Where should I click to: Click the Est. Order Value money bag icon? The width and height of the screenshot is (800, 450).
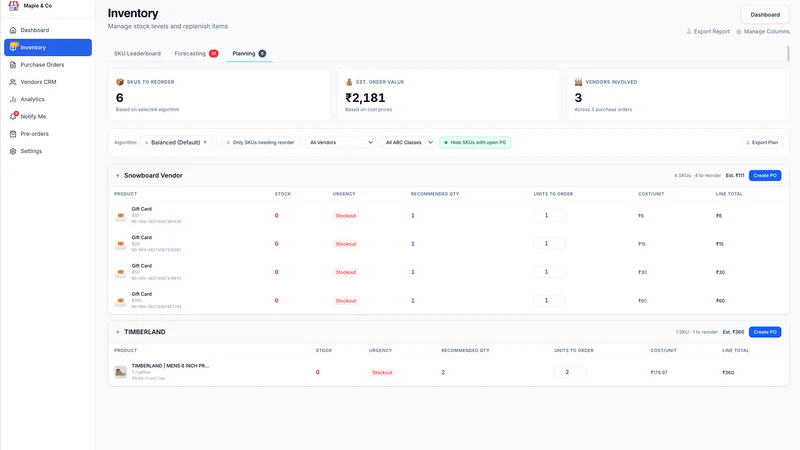(349, 82)
